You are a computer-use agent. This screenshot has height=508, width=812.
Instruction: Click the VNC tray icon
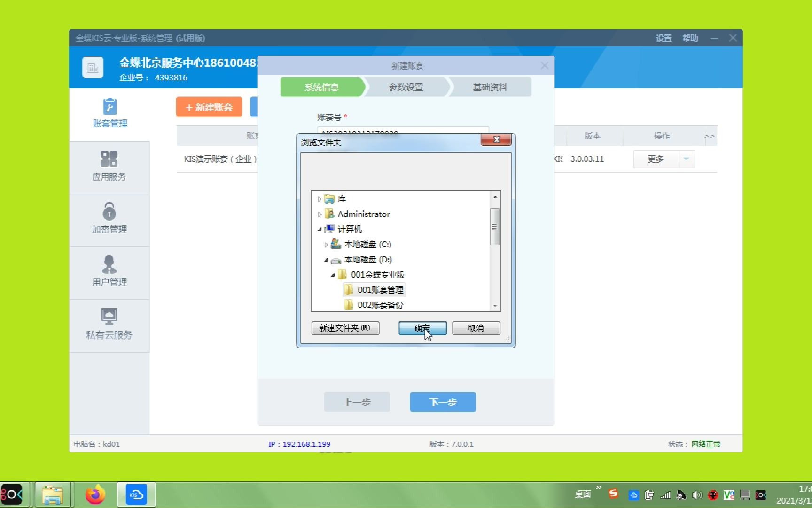729,495
